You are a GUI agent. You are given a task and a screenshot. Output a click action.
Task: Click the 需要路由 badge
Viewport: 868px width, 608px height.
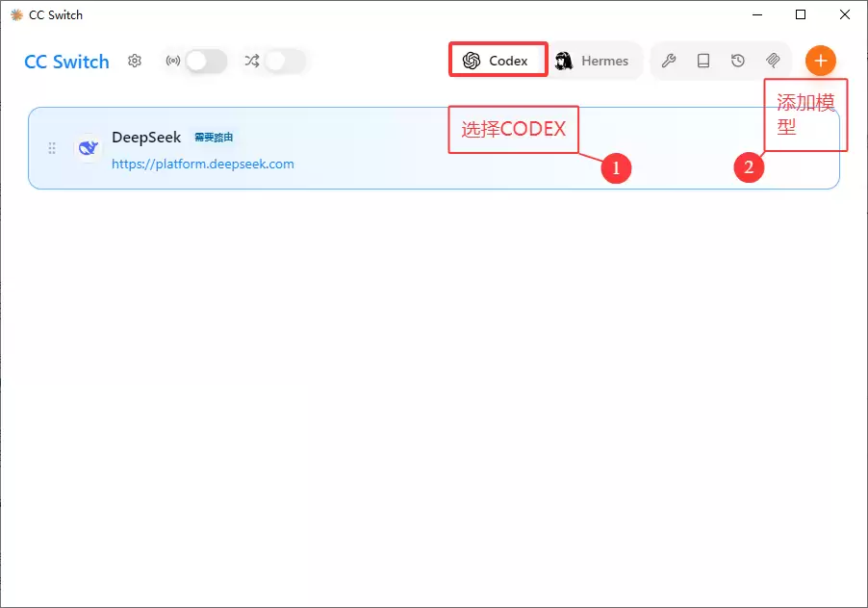[x=214, y=138]
